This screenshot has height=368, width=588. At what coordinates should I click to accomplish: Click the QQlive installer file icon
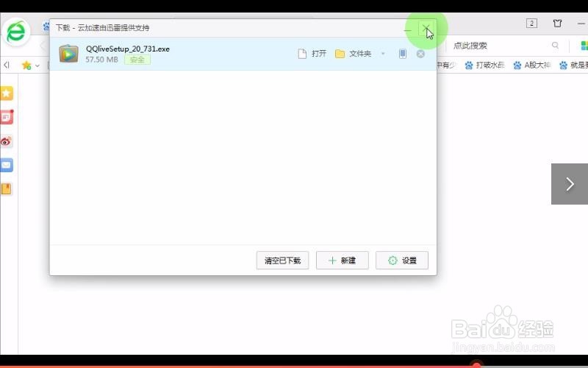tap(68, 54)
